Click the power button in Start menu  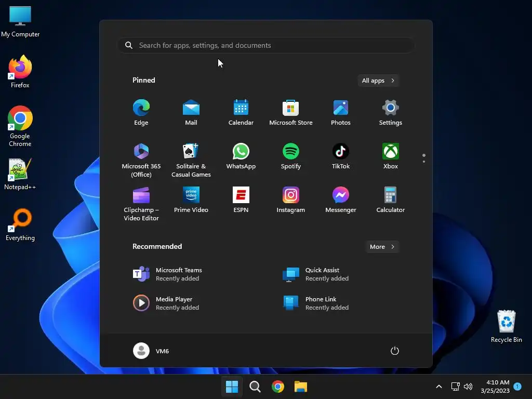coord(395,351)
